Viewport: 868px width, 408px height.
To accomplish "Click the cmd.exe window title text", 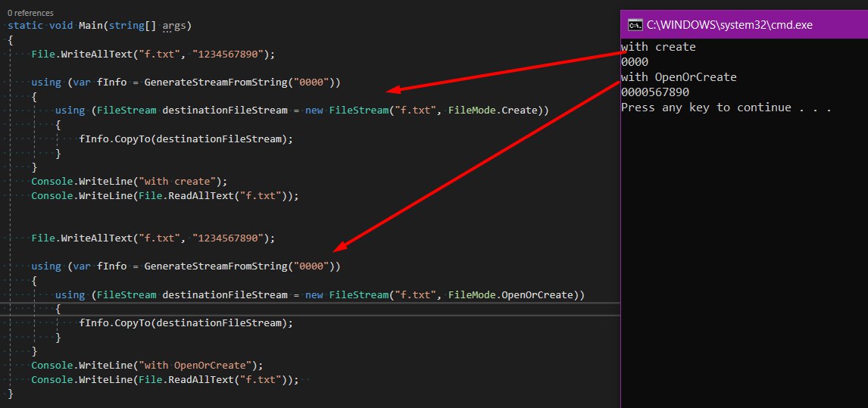I will pyautogui.click(x=729, y=25).
